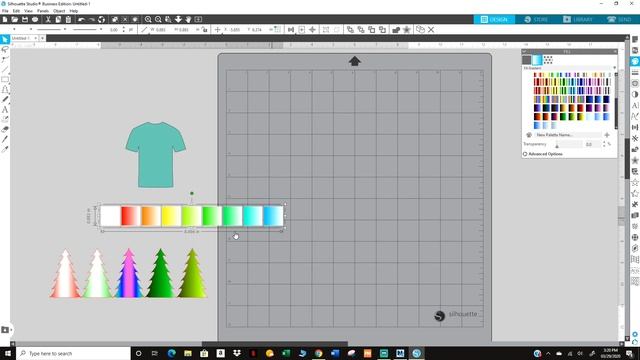Click the taskbar search box
The image size is (640, 360).
73,353
